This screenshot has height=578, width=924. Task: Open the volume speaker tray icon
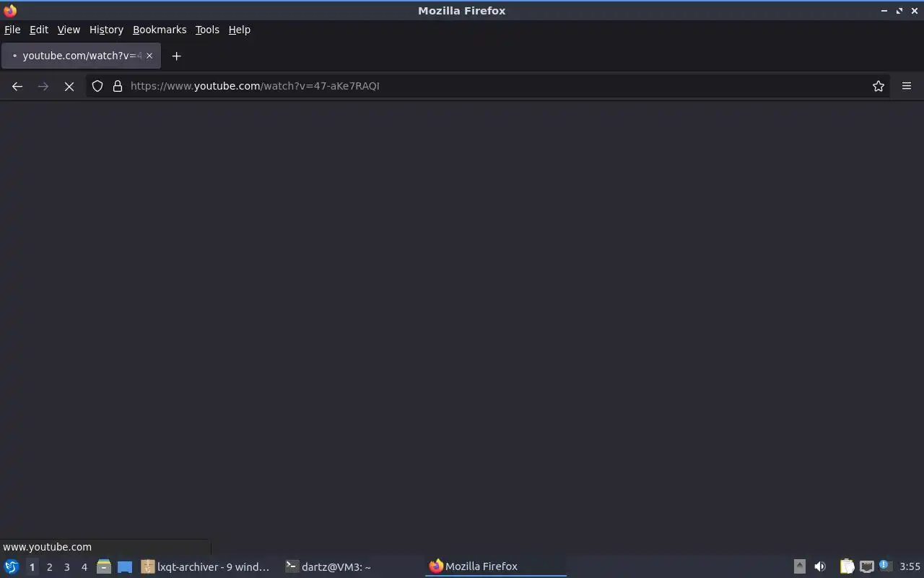(x=819, y=566)
